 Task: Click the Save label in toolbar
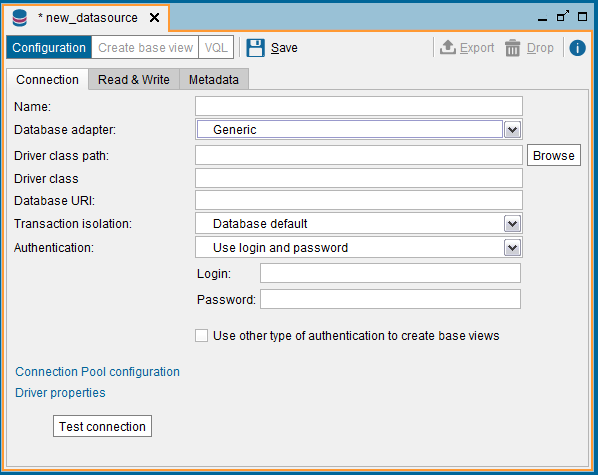[x=284, y=48]
